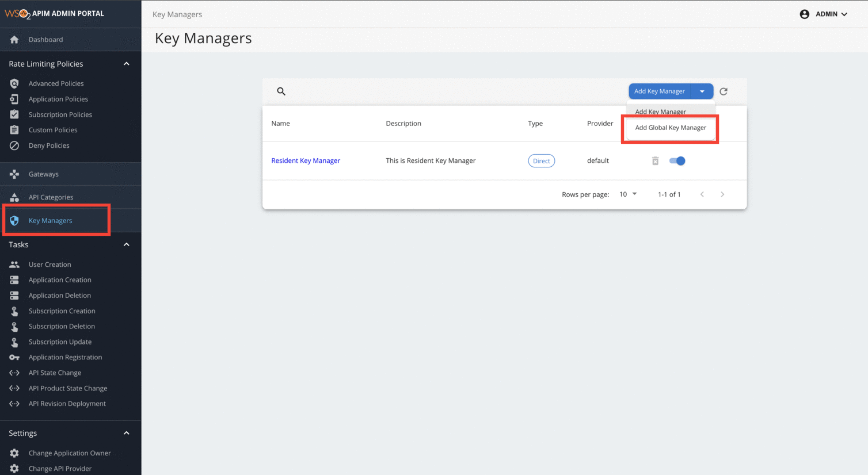868x475 pixels.
Task: Collapse the Tasks section
Action: click(127, 245)
